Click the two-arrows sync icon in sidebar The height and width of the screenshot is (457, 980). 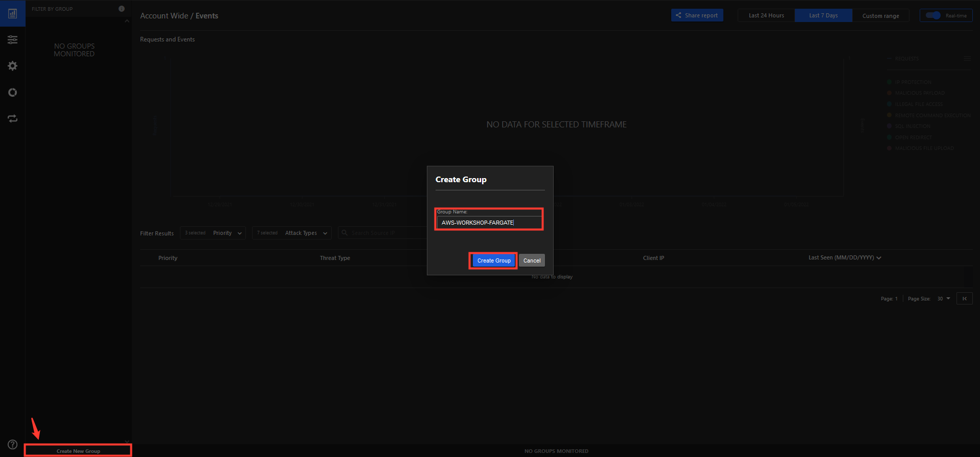click(13, 119)
